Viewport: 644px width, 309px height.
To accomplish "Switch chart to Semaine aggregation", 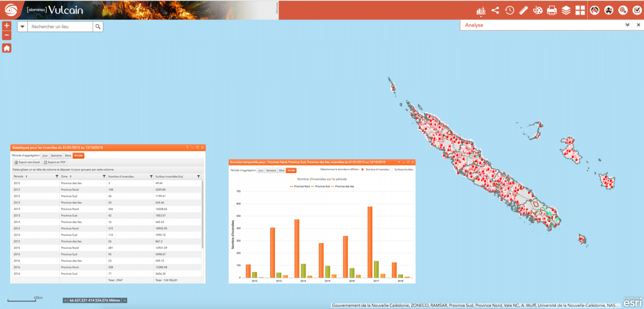I will [x=272, y=170].
